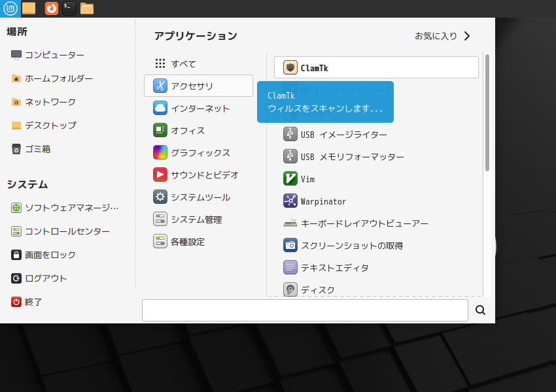556x392 pixels.
Task: Click the コンピューター monitor icon
Action: pyautogui.click(x=16, y=55)
